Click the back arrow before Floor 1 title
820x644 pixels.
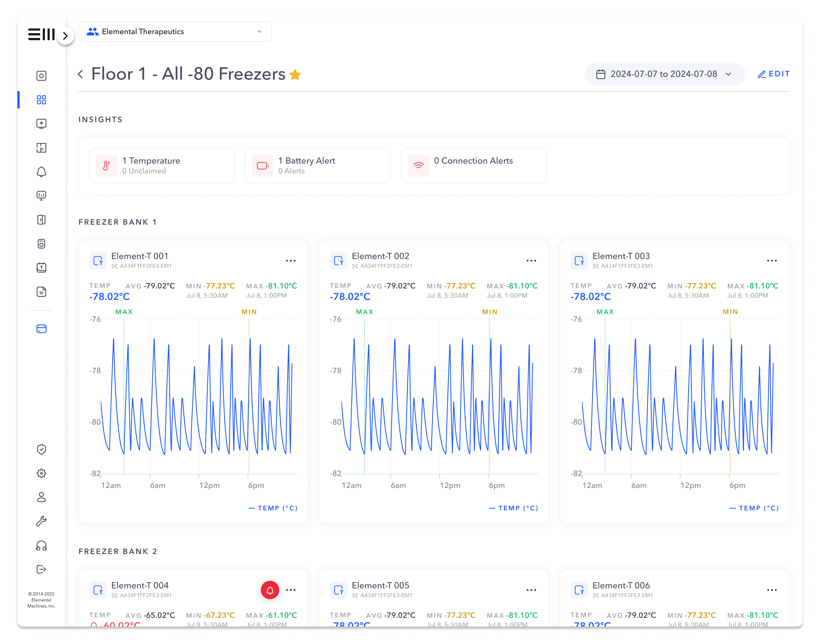point(81,74)
